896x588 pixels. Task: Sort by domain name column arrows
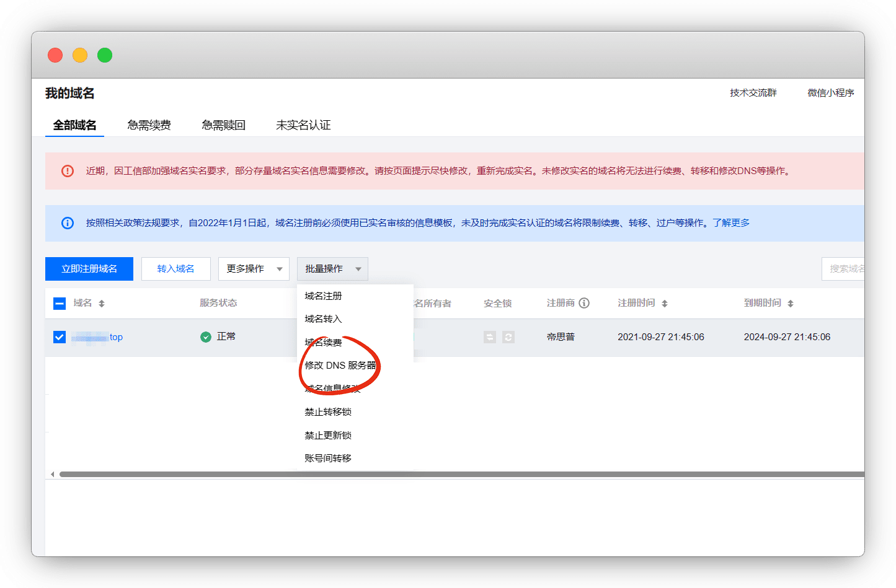(x=102, y=304)
